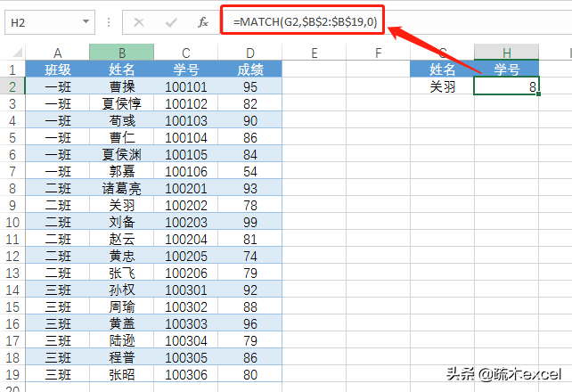Click header cell 班级

point(58,69)
